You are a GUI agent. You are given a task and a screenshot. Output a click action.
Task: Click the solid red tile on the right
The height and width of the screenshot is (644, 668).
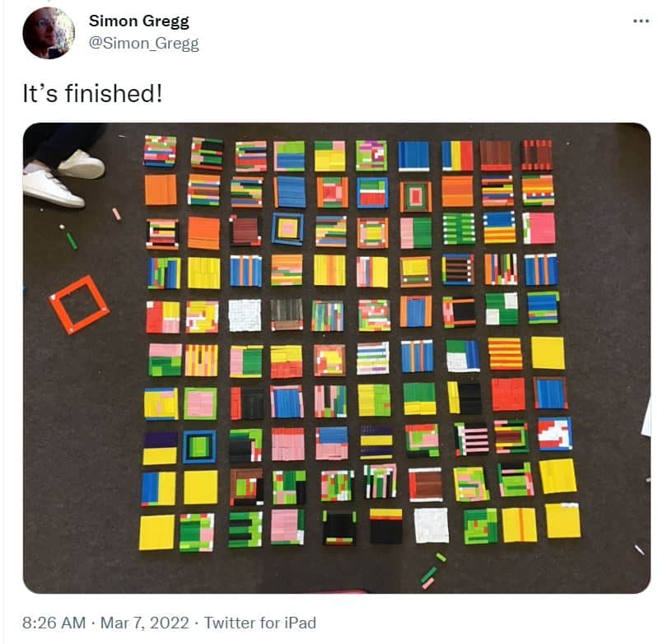508,394
